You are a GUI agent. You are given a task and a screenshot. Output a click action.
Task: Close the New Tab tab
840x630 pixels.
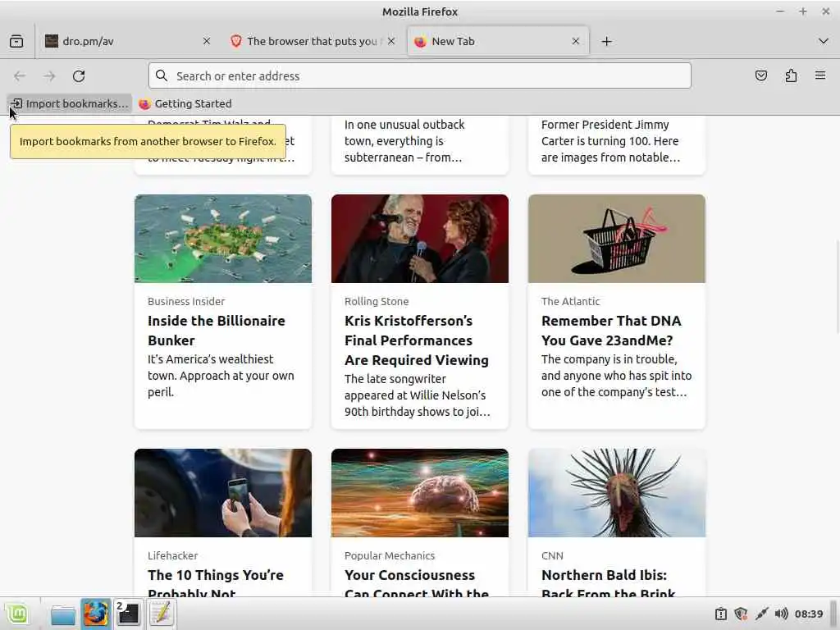(575, 41)
